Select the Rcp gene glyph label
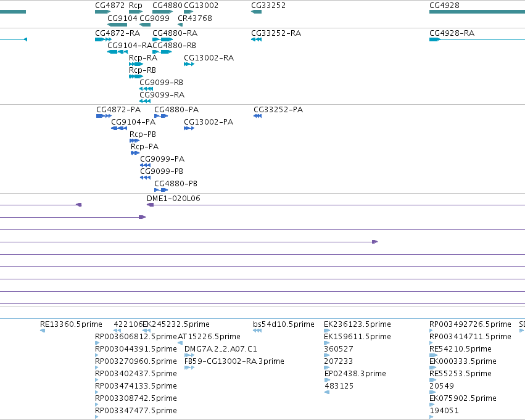Viewport: 525px width, 420px height. (x=136, y=6)
